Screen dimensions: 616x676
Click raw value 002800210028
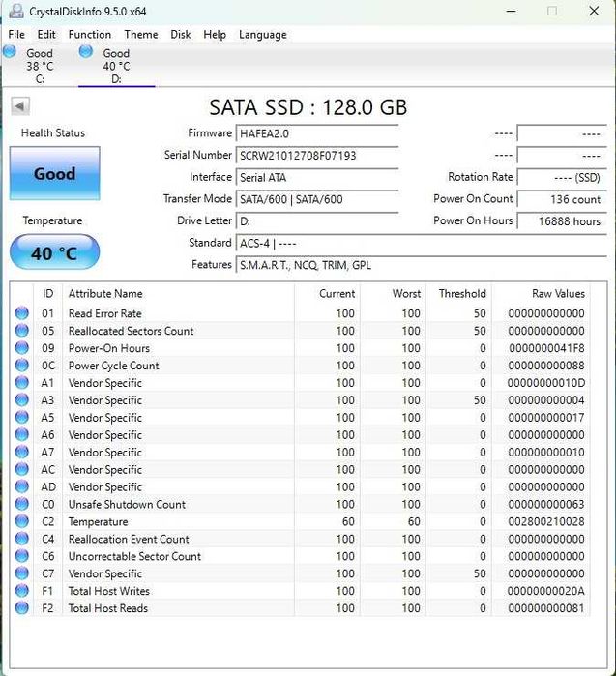pos(546,521)
